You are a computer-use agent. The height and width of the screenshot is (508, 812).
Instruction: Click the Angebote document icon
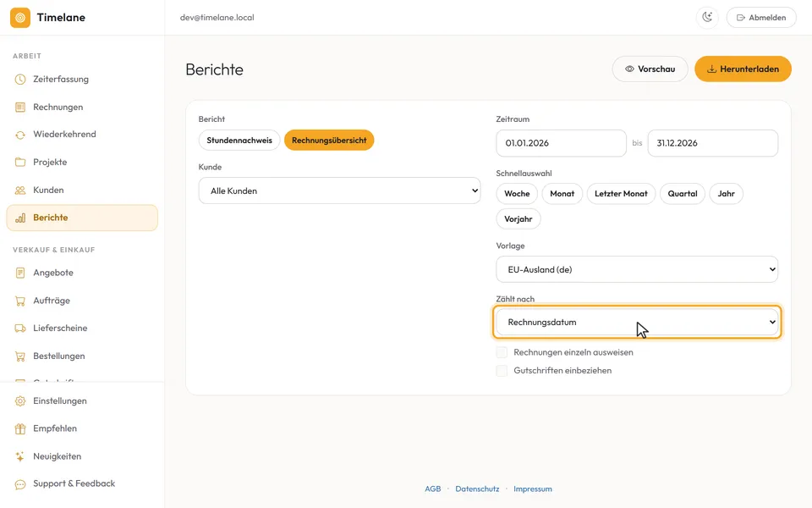[20, 273]
